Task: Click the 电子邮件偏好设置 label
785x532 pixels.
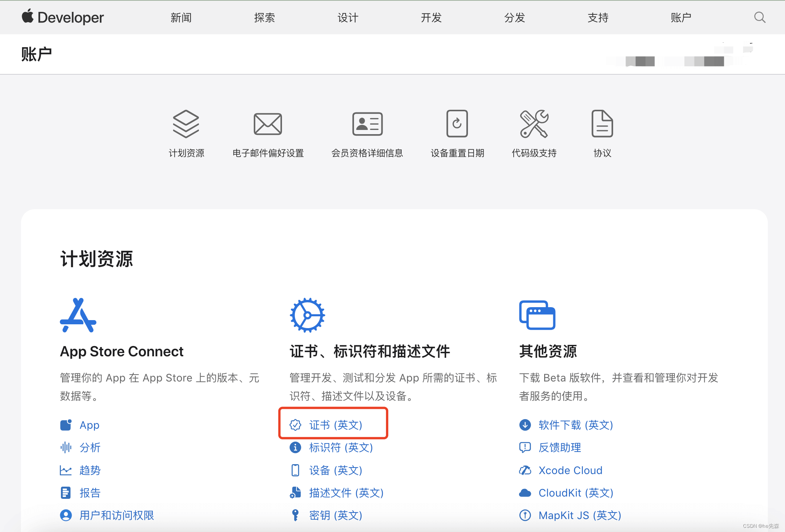Action: (268, 153)
